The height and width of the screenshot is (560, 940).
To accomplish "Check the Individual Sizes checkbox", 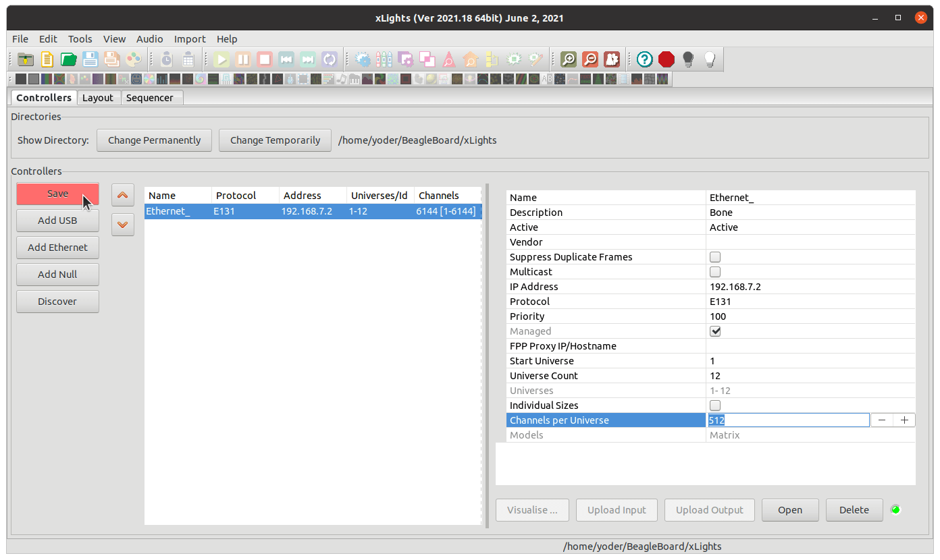I will coord(715,405).
